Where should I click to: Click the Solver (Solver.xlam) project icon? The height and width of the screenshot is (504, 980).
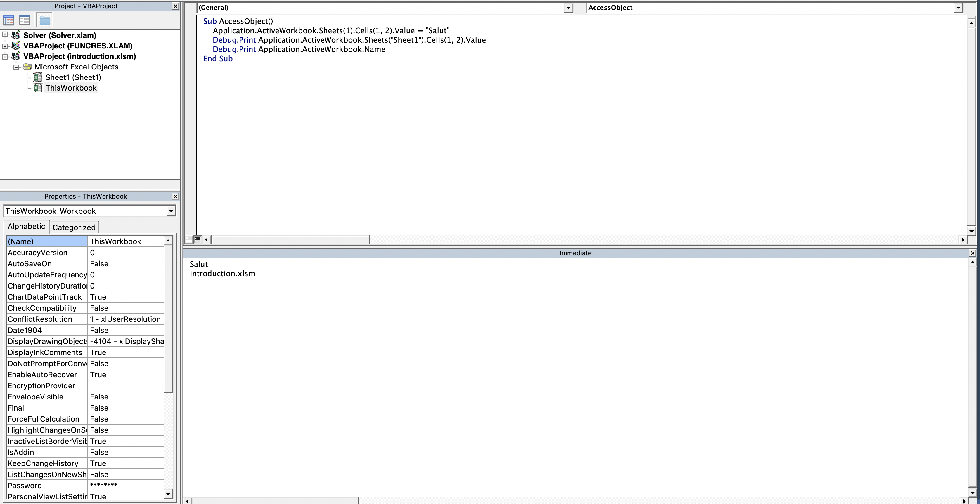point(16,35)
